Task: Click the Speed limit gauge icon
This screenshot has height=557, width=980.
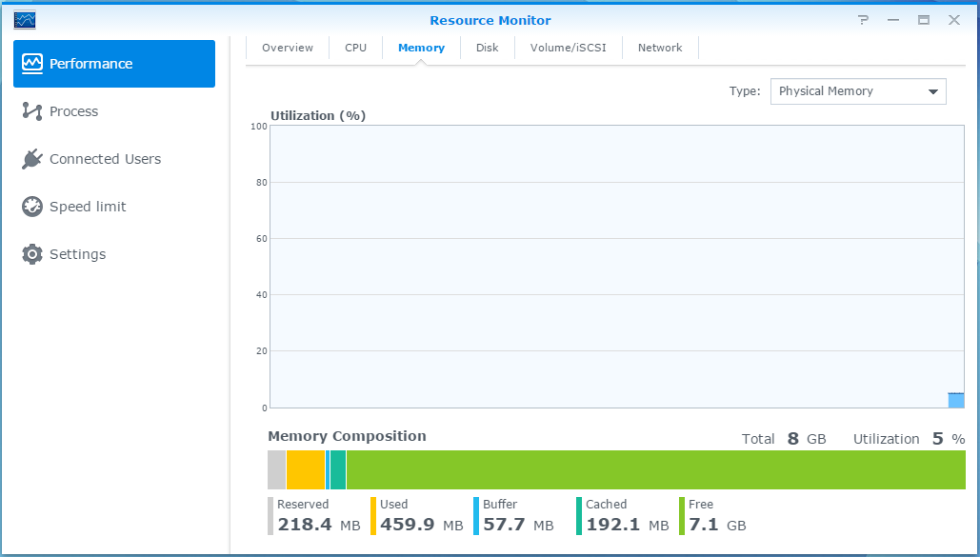Action: [x=32, y=207]
